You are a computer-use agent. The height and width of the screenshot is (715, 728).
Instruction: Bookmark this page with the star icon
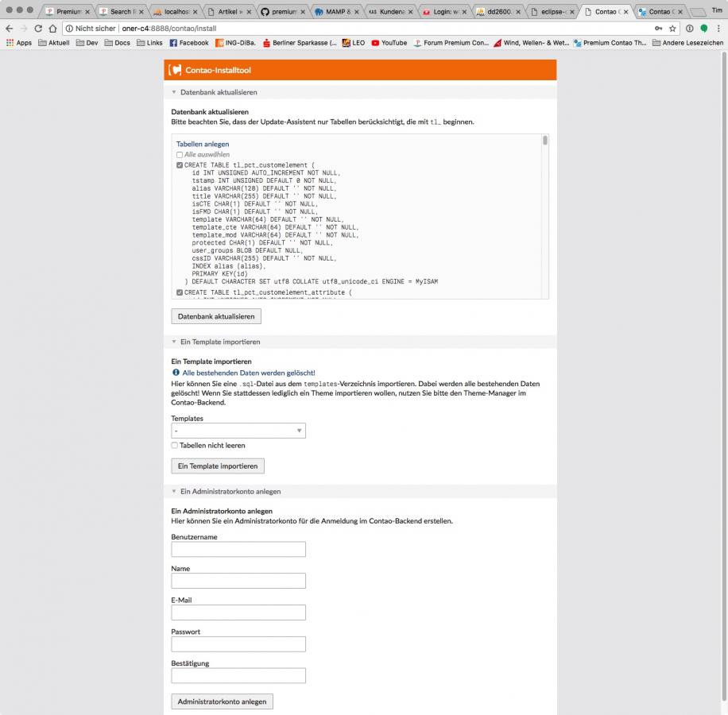[x=672, y=28]
